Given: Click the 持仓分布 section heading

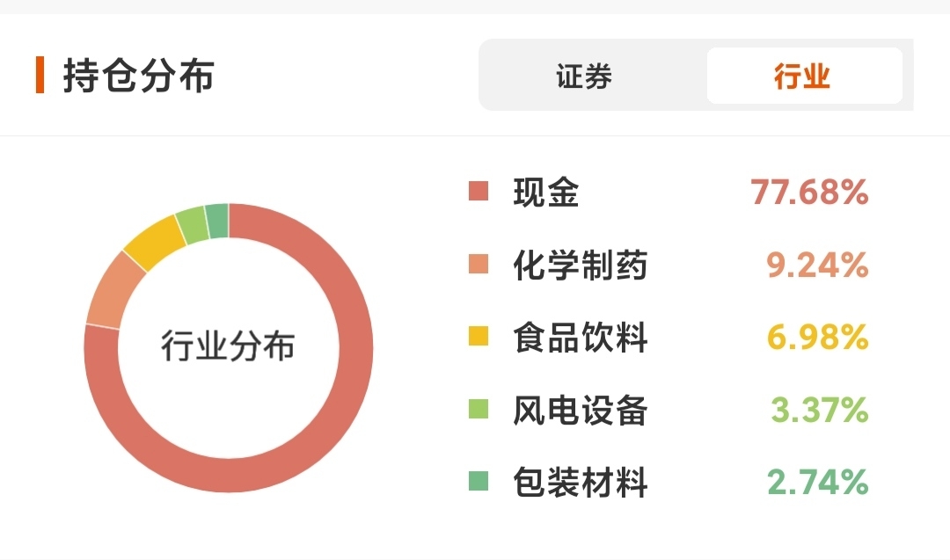Looking at the screenshot, I should pyautogui.click(x=139, y=76).
